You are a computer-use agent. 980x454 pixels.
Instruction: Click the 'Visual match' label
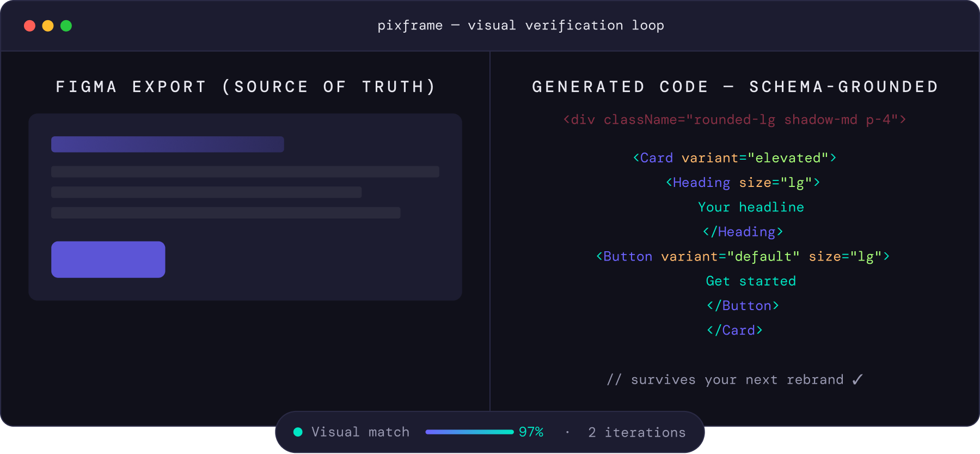(360, 432)
